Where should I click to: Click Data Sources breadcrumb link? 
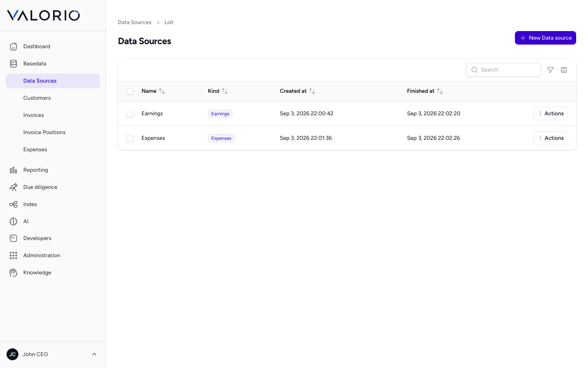135,22
